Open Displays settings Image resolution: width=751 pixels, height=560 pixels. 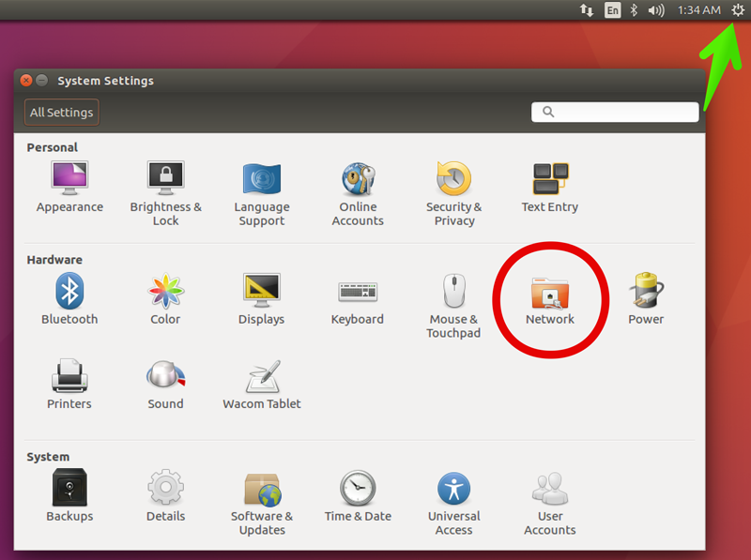[x=262, y=299]
